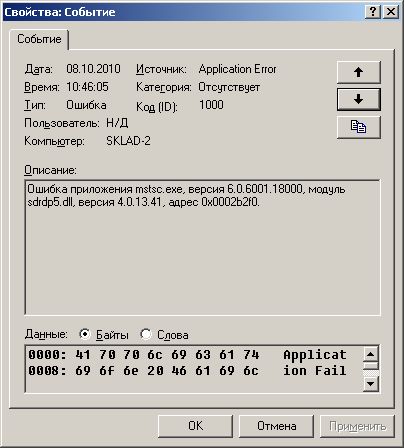The image size is (404, 448).
Task: Click the decoded text 'ion Fail'
Action: (x=315, y=371)
